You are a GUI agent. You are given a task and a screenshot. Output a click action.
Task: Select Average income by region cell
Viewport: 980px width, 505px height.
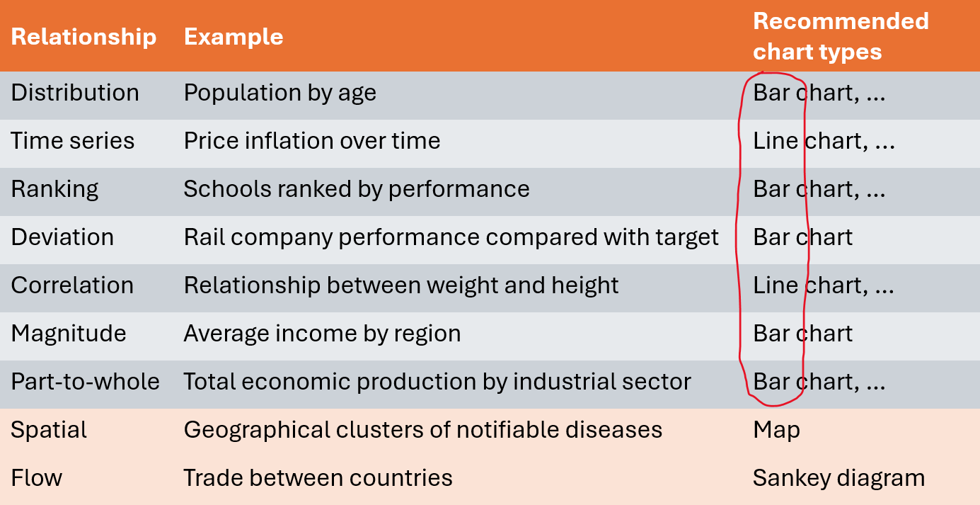click(x=322, y=334)
